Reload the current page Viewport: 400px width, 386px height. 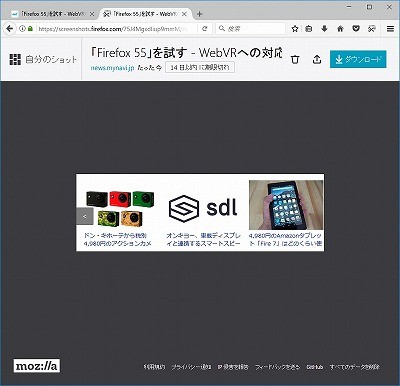[x=205, y=29]
